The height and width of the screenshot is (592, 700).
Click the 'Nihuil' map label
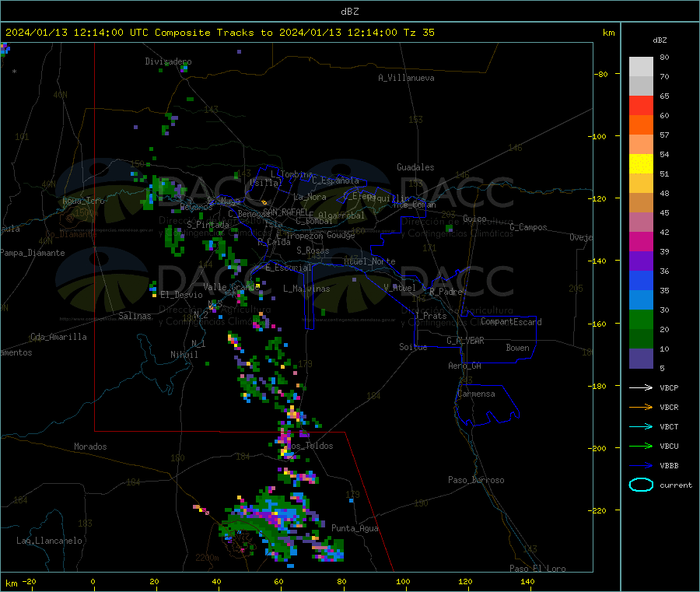coord(184,355)
